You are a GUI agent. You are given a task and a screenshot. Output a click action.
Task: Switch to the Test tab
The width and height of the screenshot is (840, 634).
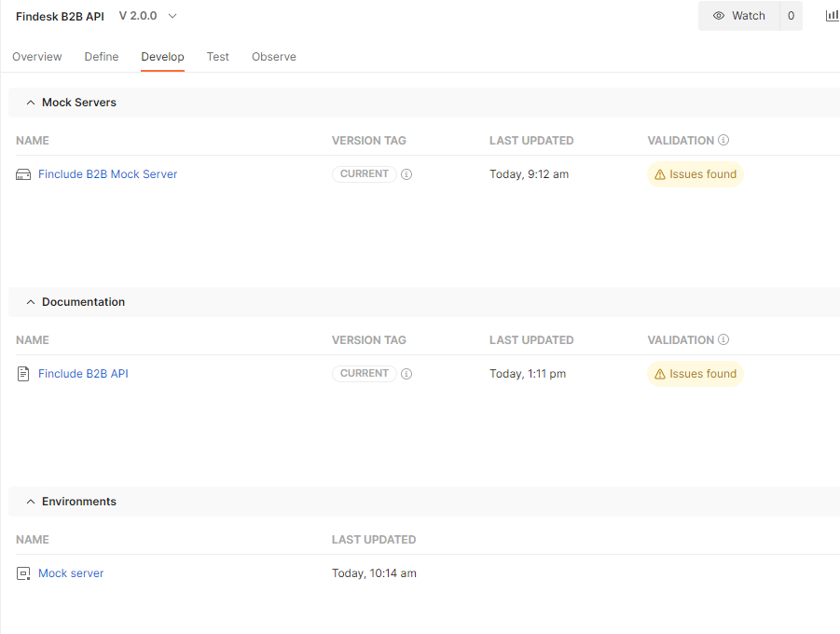pyautogui.click(x=217, y=57)
